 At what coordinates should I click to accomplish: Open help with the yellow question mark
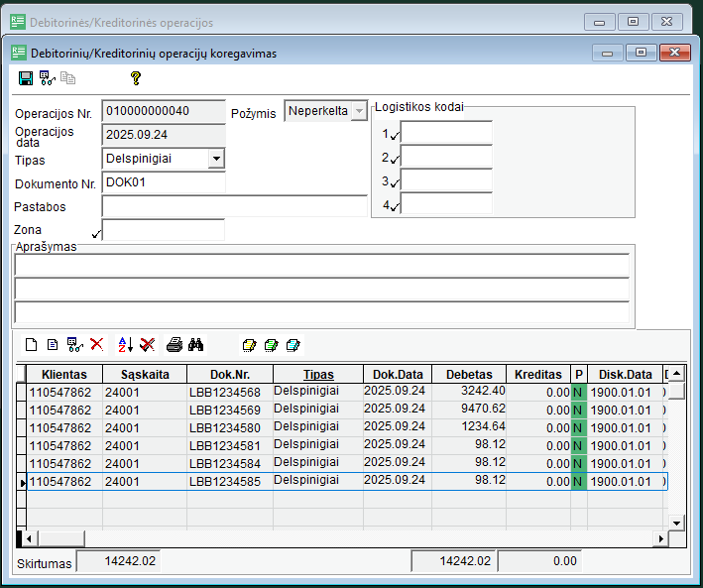coord(136,78)
